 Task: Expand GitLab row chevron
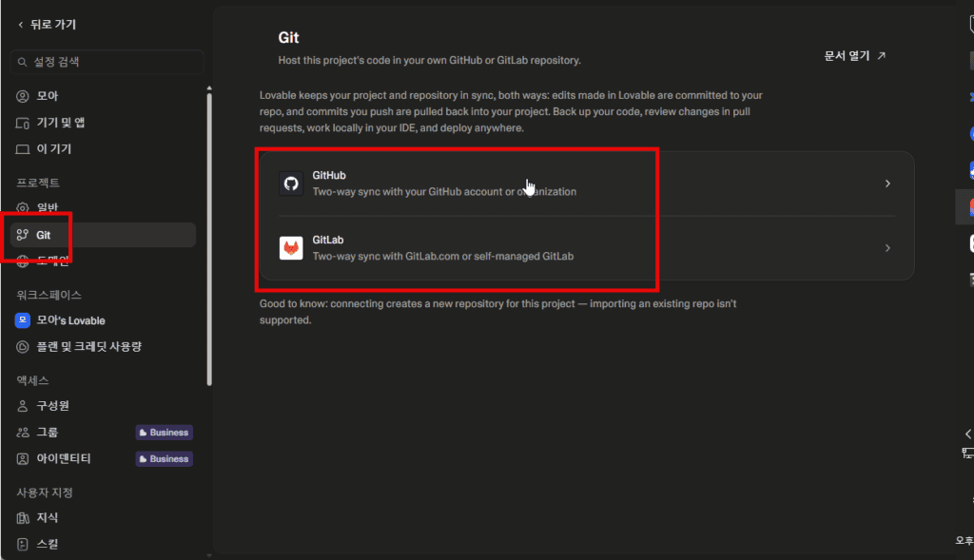pos(887,248)
